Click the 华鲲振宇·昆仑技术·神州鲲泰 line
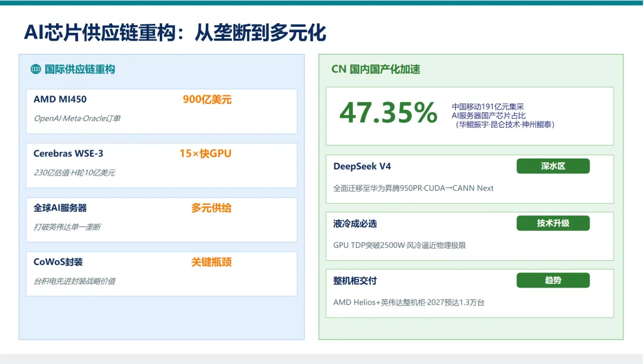 (x=505, y=125)
